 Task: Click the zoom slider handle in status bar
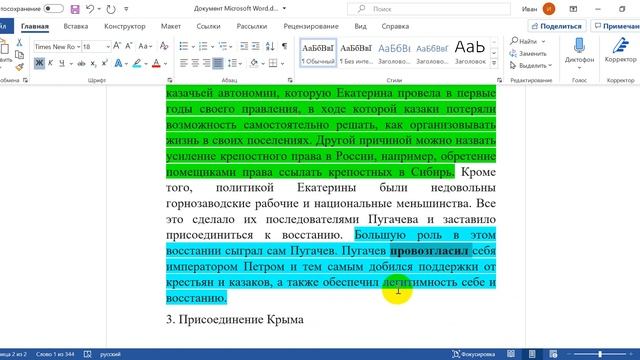coord(600,354)
